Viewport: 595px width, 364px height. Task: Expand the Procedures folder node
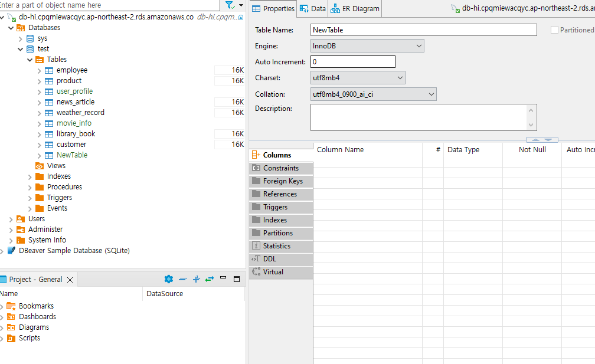30,187
